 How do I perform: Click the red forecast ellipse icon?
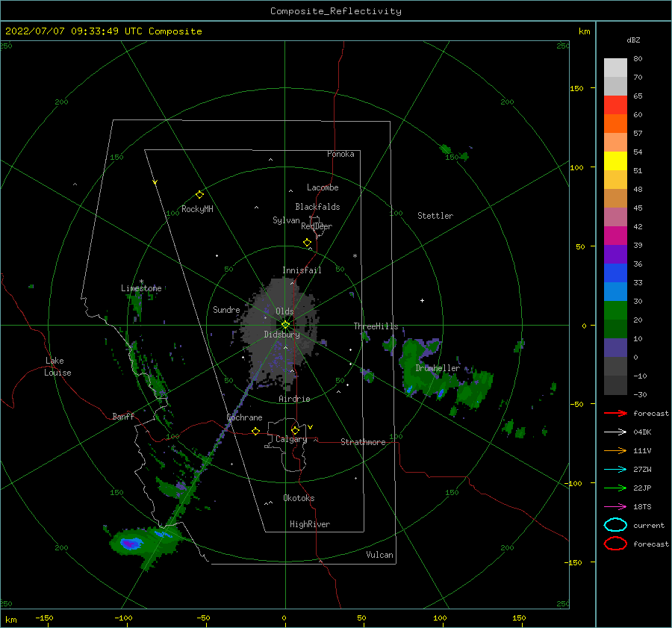point(615,544)
